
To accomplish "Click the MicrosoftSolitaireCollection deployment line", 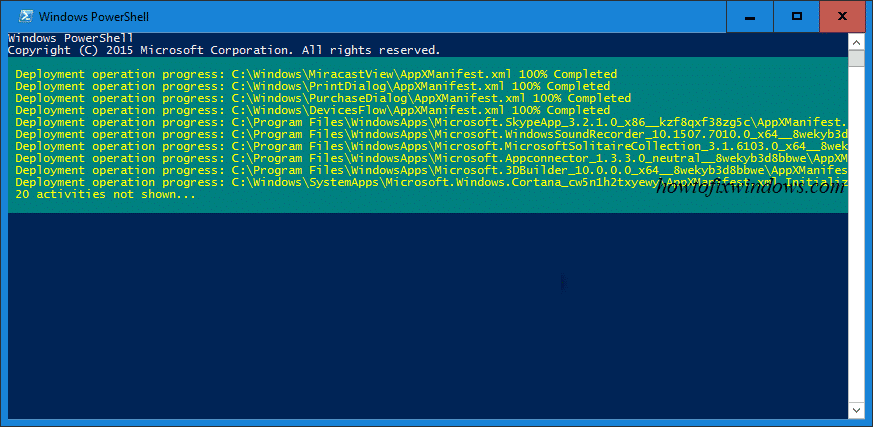I will point(430,146).
